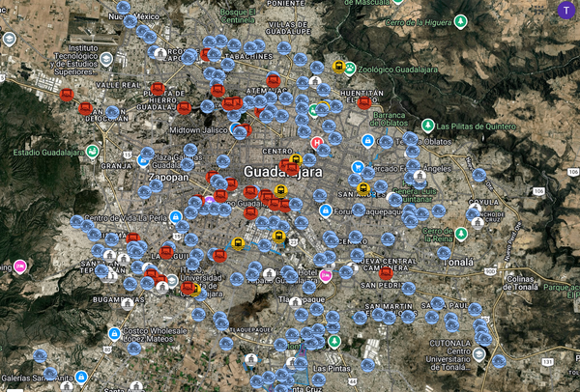580x392 pixels.
Task: Click white building marker near Rancho de la Cruz
Action: (x=478, y=223)
